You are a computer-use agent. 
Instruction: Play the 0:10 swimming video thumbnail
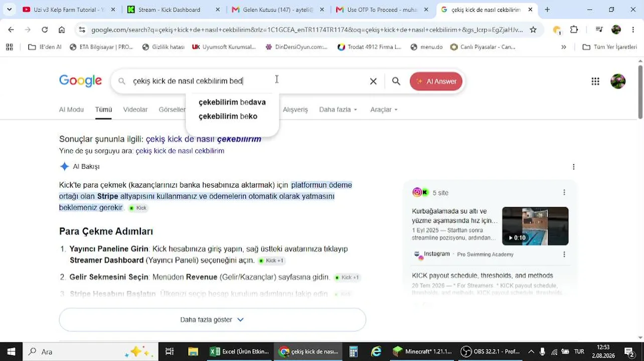pyautogui.click(x=535, y=226)
